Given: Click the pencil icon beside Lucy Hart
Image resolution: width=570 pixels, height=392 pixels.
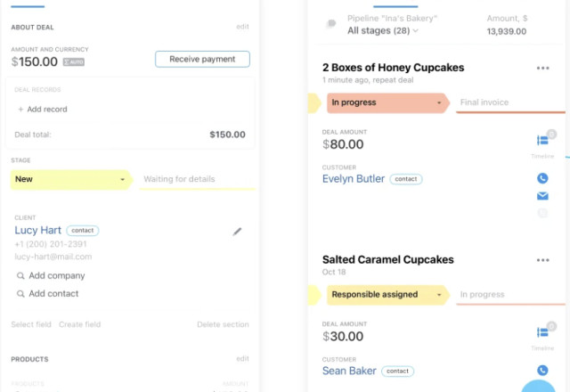Looking at the screenshot, I should [237, 232].
